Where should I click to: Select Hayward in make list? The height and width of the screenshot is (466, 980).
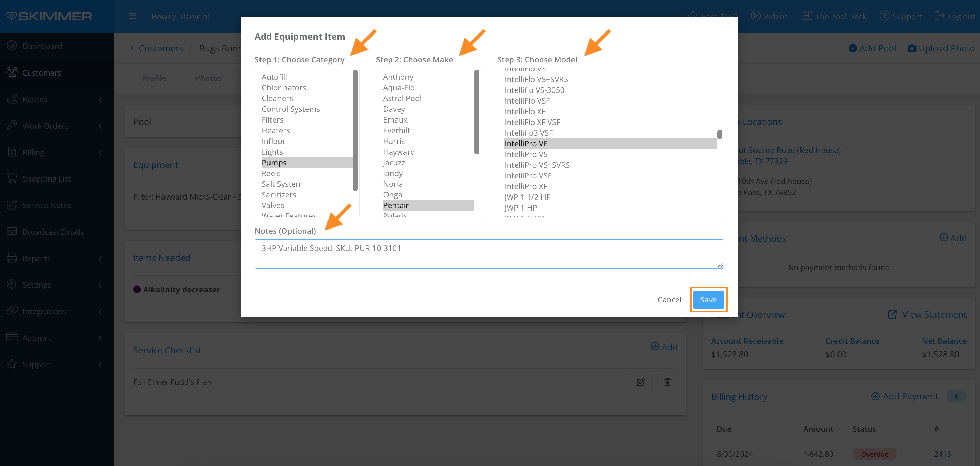tap(428, 152)
